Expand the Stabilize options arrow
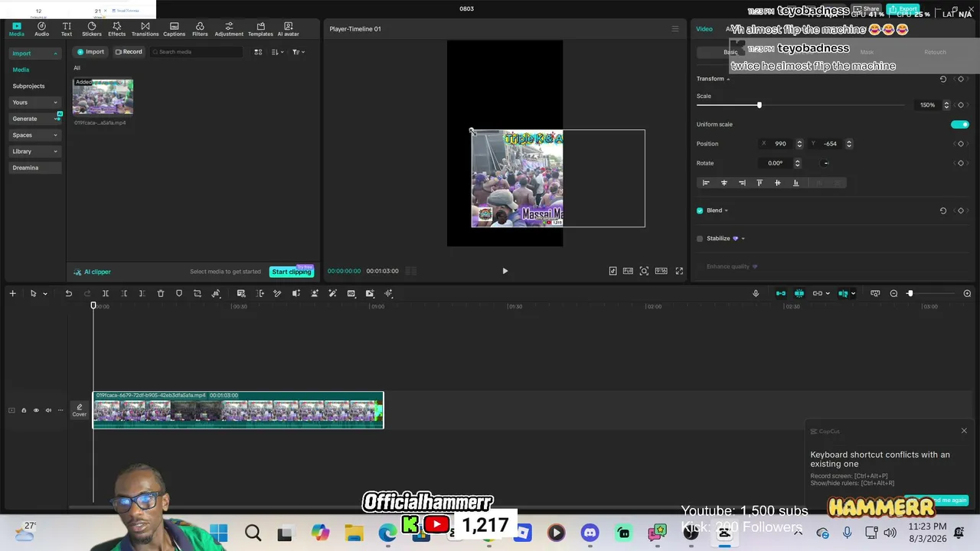Screen dimensions: 980x551 tap(743, 239)
